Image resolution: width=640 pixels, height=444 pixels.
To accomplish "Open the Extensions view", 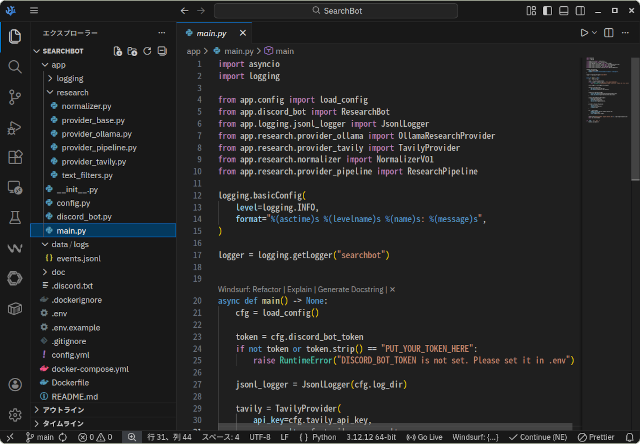I will (x=15, y=157).
